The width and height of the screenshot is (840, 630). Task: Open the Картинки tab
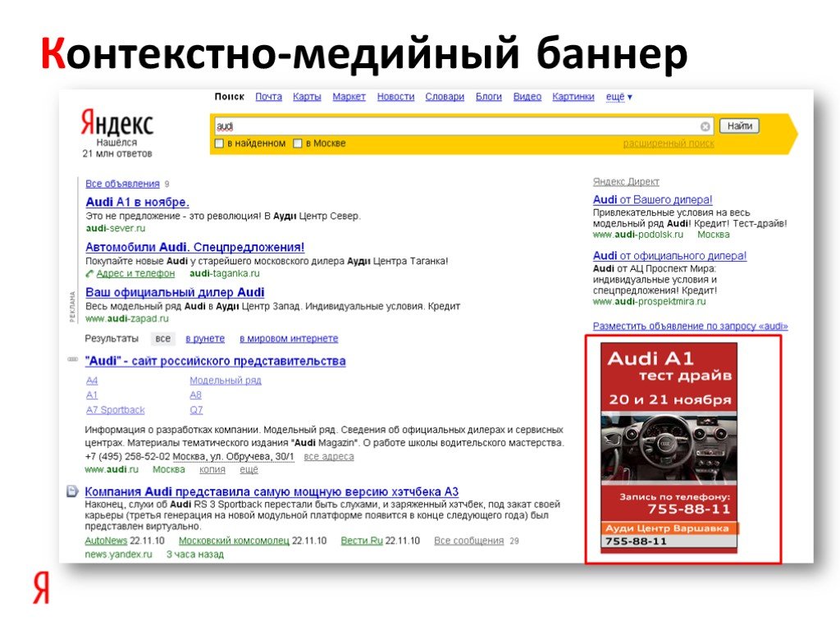click(573, 97)
